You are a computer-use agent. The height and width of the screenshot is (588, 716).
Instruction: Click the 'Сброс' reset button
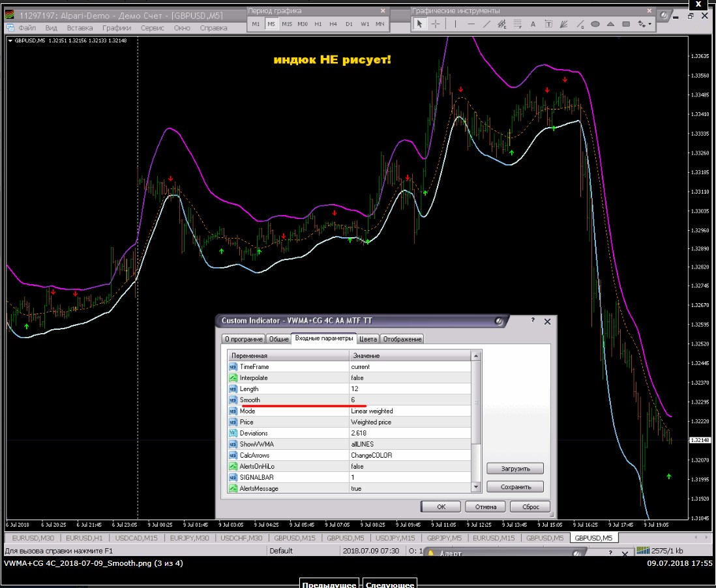tap(530, 507)
